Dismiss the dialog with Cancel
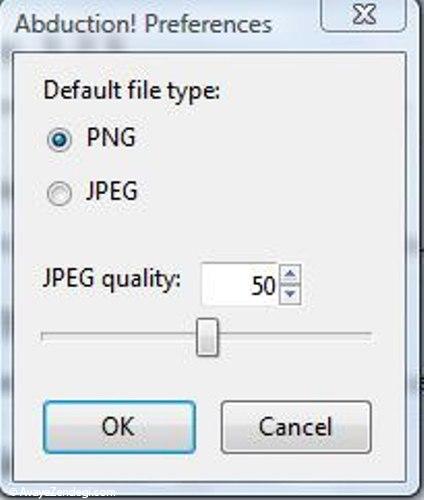This screenshot has height=500, width=424. (x=296, y=427)
